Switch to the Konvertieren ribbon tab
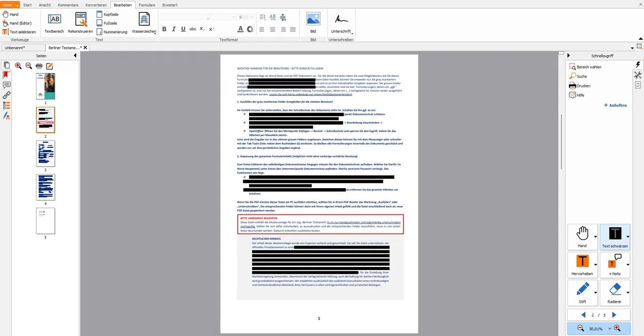644x336 pixels. (95, 4)
